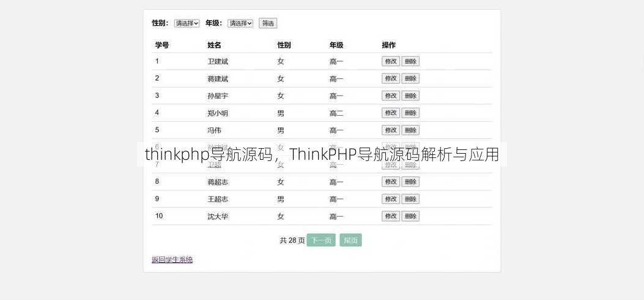The image size is (644, 300).
Task: Open the 性别 dropdown filter
Action: coord(187,23)
